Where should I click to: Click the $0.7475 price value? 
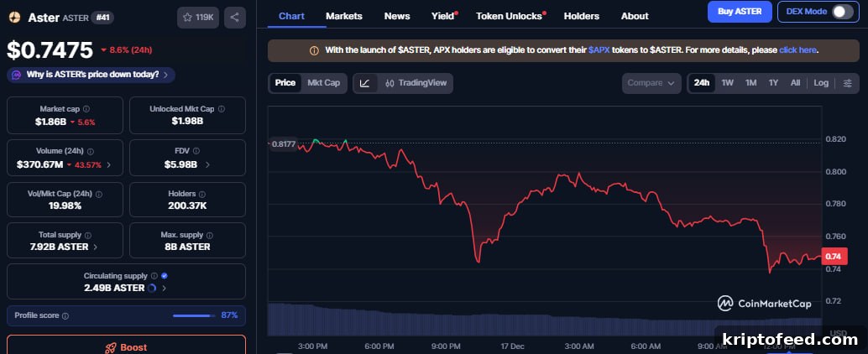point(50,50)
